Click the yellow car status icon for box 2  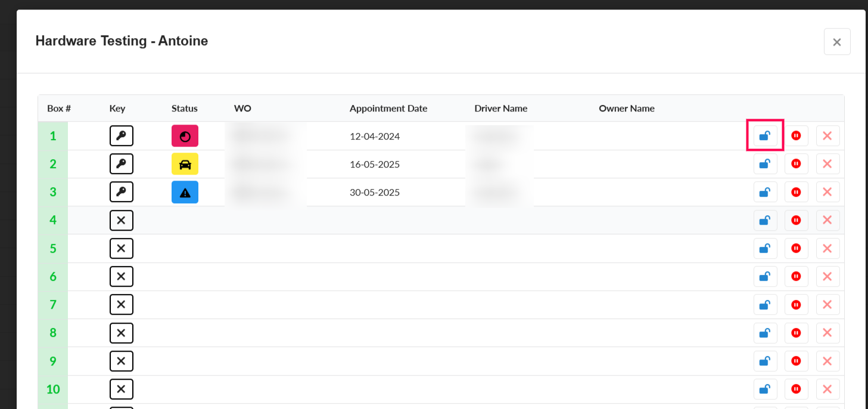point(185,164)
